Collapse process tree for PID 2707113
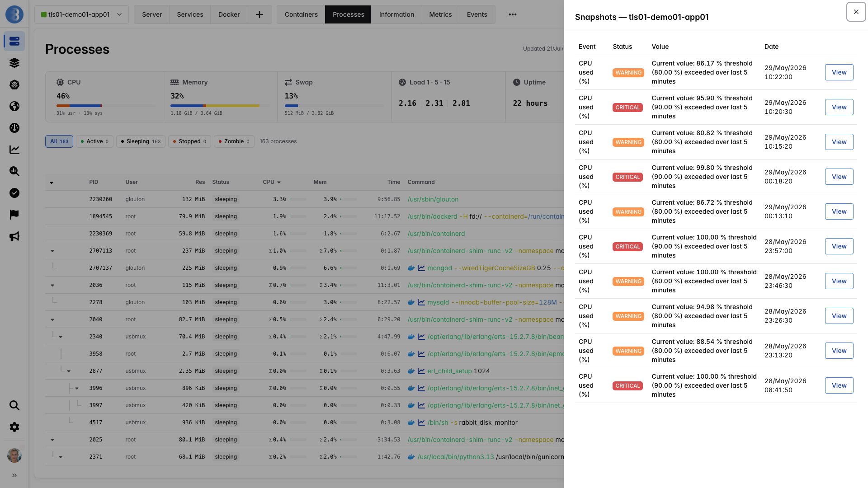The image size is (868, 488). 52,251
